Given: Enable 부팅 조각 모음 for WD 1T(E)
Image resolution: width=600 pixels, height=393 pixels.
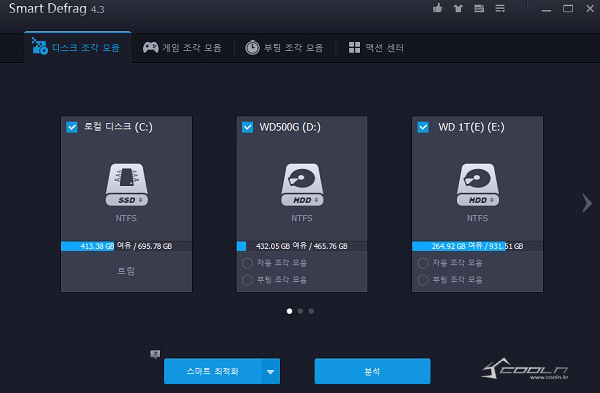Looking at the screenshot, I should [422, 280].
